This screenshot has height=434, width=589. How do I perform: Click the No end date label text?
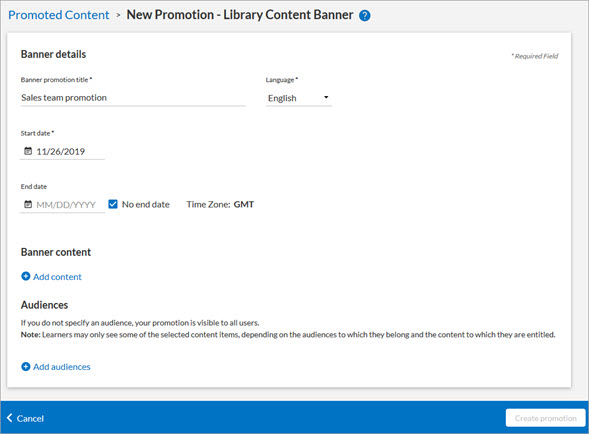pyautogui.click(x=146, y=204)
